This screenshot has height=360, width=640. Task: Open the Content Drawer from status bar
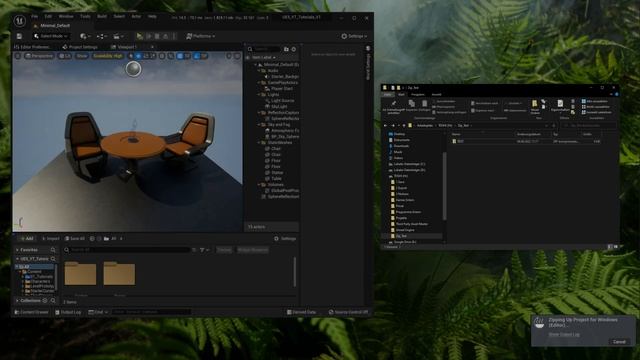coord(31,312)
